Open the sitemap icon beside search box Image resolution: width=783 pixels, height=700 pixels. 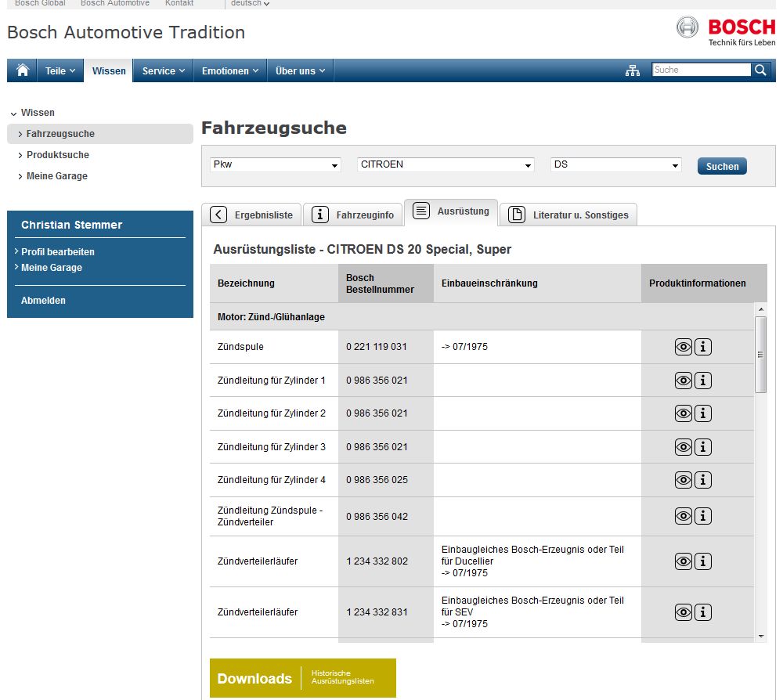click(x=633, y=70)
